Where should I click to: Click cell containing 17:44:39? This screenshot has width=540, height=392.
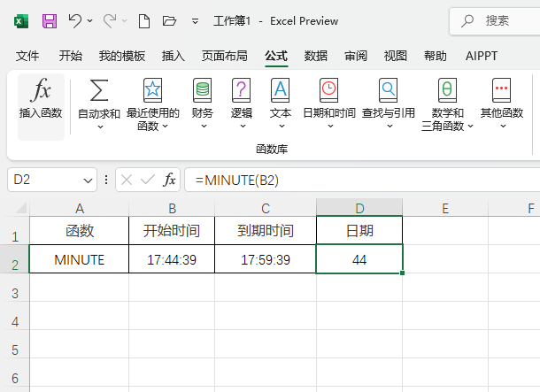coord(172,259)
